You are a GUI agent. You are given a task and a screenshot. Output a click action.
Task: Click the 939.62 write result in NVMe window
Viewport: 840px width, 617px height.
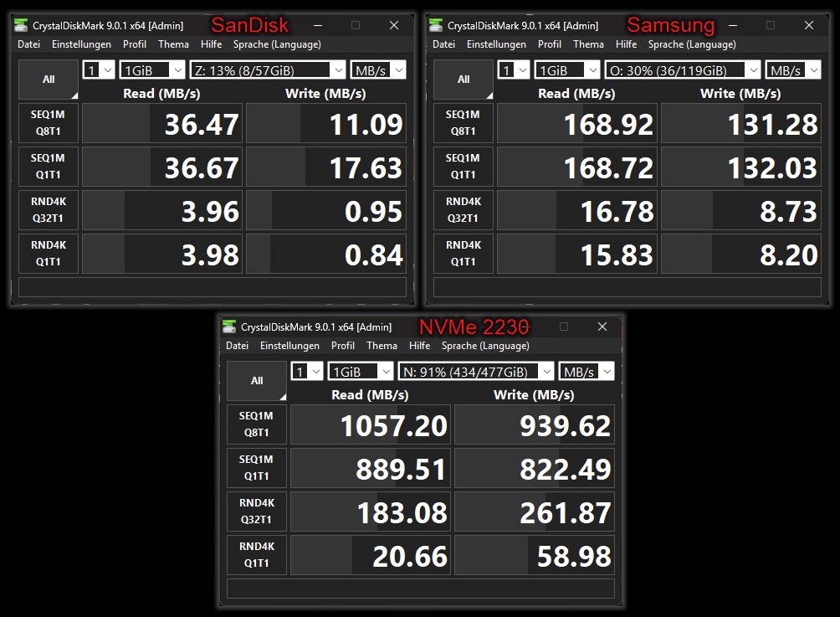[x=534, y=424]
